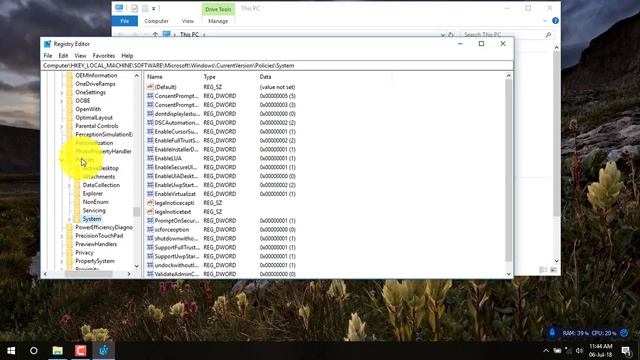Select the (Default) string value icon
Image resolution: width=640 pixels, height=360 pixels.
coord(150,87)
